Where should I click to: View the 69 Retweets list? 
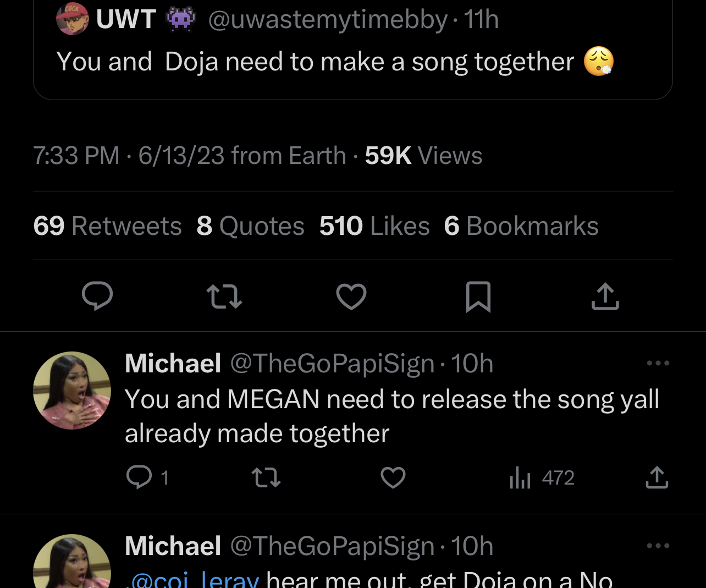tap(107, 226)
